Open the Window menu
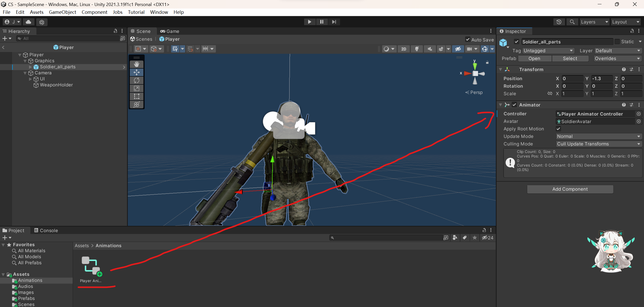The height and width of the screenshot is (307, 644). pyautogui.click(x=159, y=12)
